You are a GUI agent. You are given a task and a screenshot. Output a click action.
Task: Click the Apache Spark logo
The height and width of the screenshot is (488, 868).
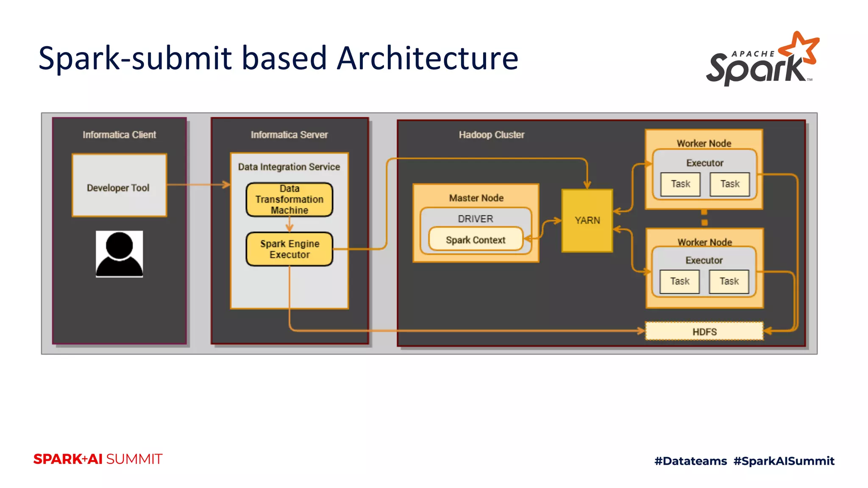click(762, 59)
